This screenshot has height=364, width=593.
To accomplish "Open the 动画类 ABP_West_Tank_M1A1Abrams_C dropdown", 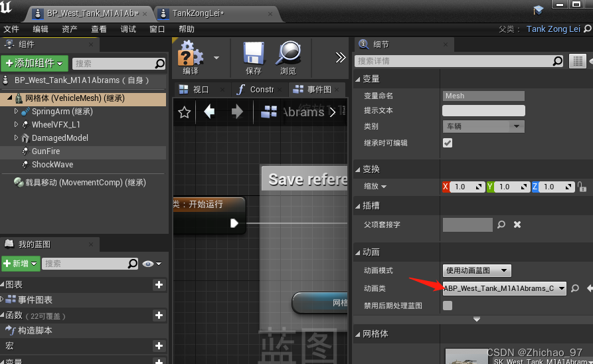I will pyautogui.click(x=505, y=288).
